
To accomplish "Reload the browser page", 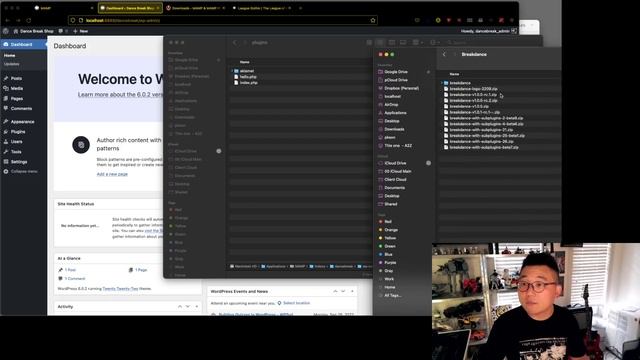I will point(29,20).
